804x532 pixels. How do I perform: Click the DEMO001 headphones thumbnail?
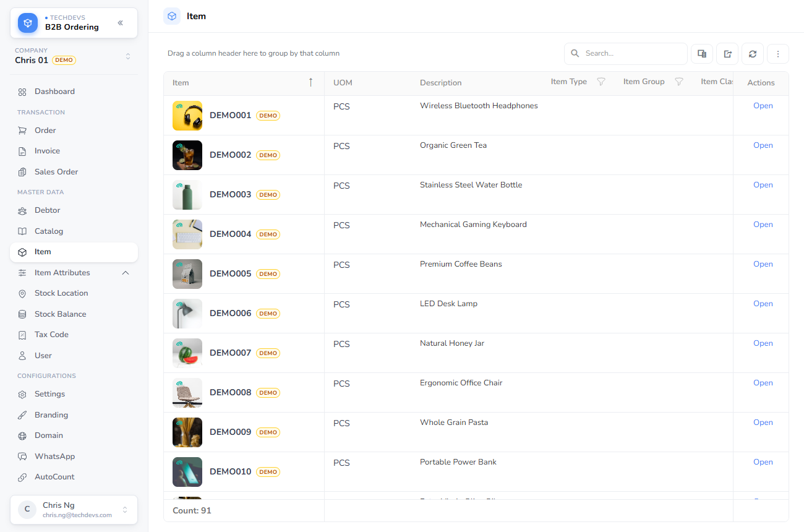pos(187,116)
